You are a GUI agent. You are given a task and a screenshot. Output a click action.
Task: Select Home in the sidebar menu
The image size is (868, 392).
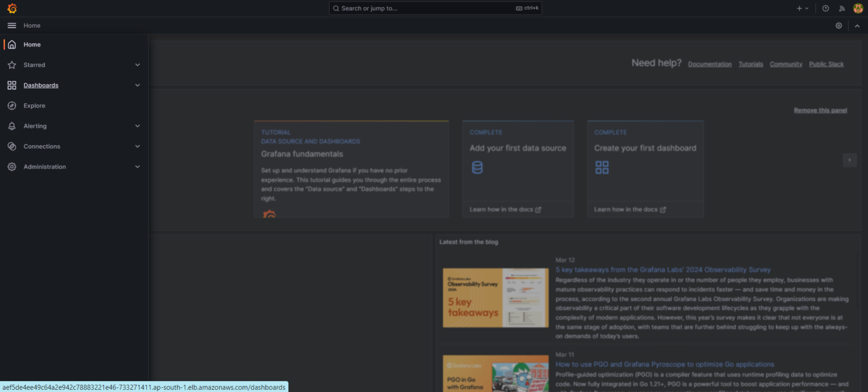coord(32,45)
